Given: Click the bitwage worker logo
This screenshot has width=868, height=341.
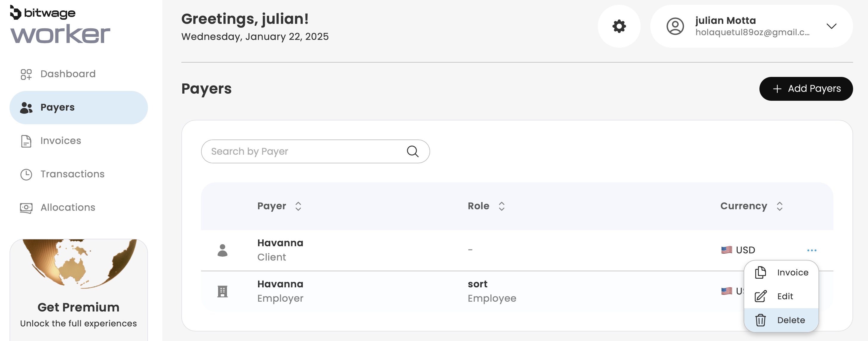Looking at the screenshot, I should tap(60, 24).
